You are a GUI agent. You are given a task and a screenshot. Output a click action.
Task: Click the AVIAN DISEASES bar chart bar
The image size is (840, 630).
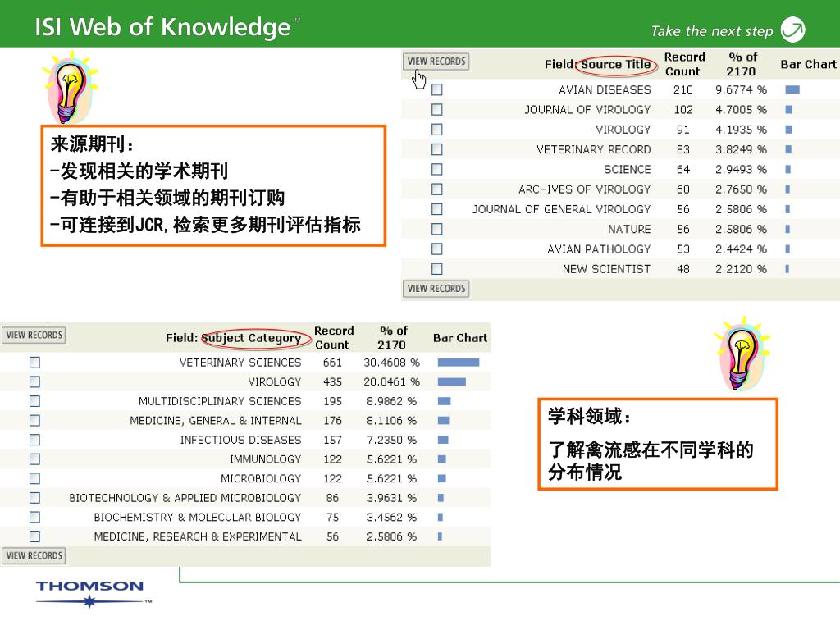792,89
